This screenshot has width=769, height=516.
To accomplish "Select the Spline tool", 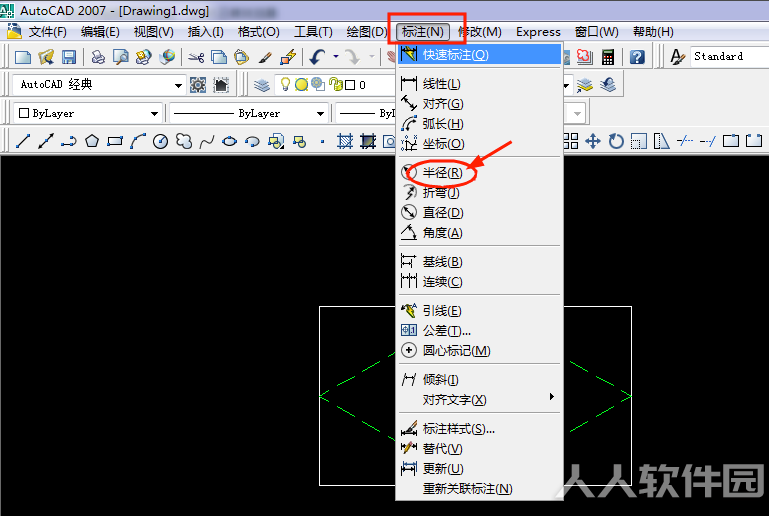I will click(206, 141).
